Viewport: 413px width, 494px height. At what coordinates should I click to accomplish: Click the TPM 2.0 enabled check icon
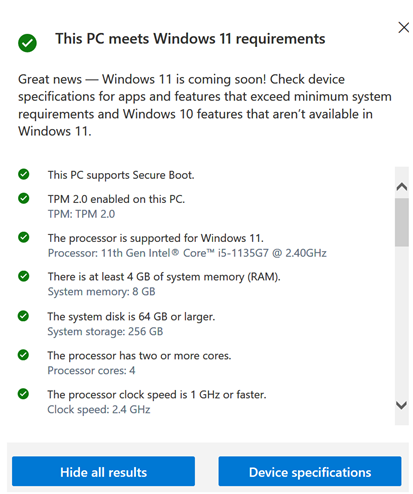(24, 198)
